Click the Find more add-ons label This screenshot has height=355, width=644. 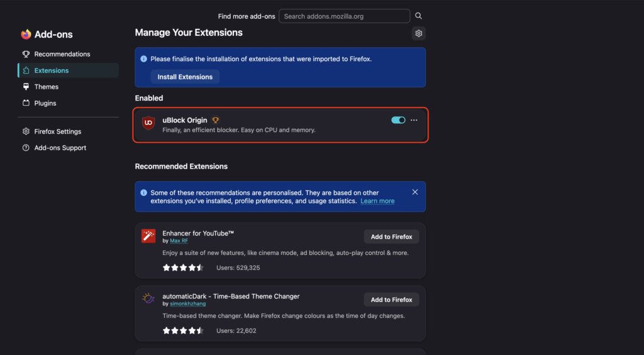click(247, 16)
